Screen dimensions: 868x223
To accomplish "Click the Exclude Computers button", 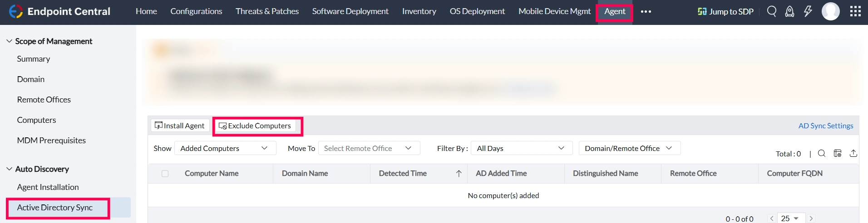I will [x=255, y=126].
